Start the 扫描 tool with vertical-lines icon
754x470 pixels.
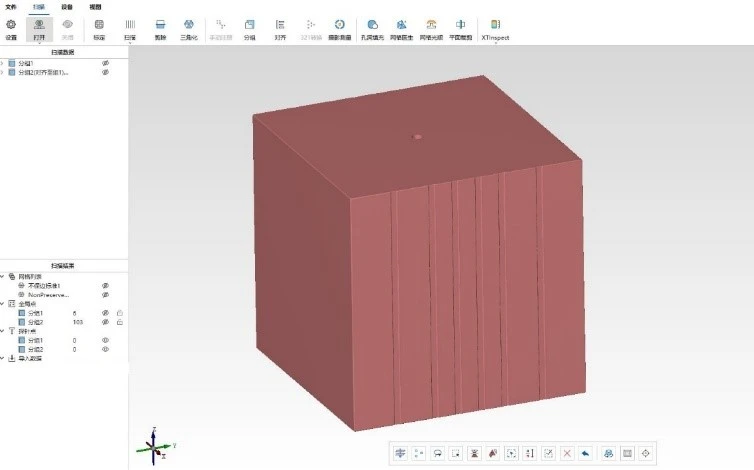130,29
